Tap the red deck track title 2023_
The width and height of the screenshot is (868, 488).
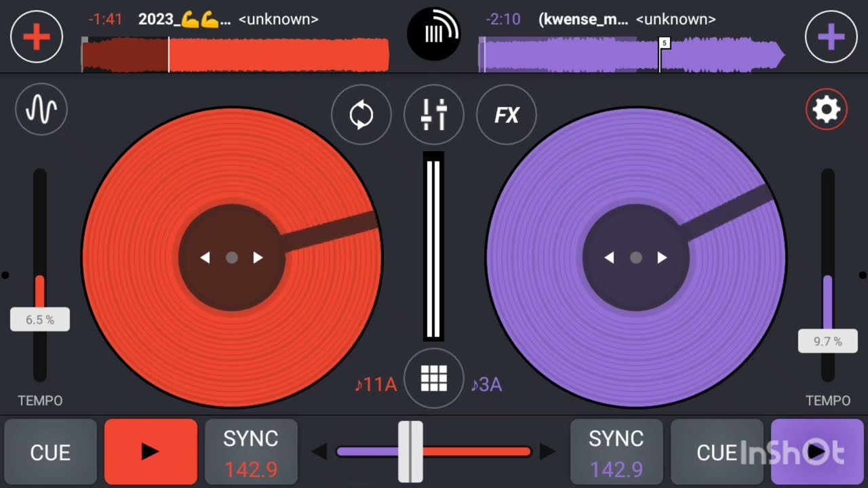point(184,19)
